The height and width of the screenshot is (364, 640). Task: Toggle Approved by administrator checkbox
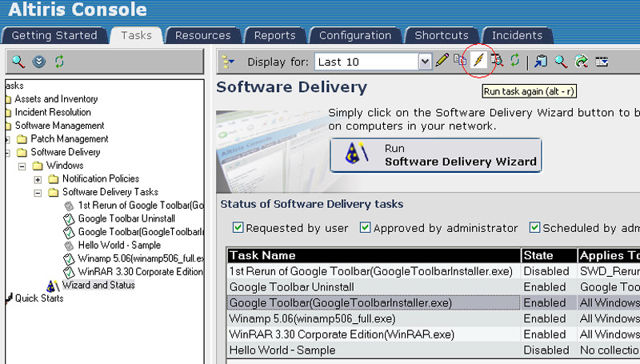366,227
